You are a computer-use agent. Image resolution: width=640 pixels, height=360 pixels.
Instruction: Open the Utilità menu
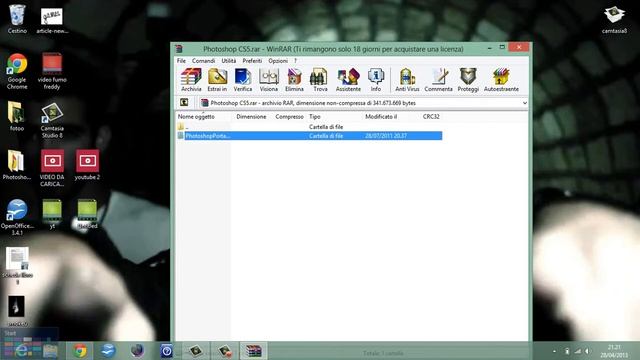229,61
